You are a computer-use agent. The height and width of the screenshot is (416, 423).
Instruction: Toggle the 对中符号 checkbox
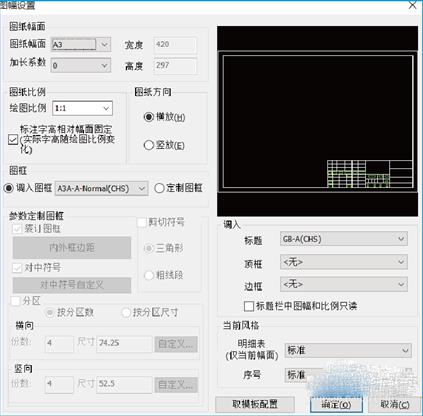tap(17, 267)
